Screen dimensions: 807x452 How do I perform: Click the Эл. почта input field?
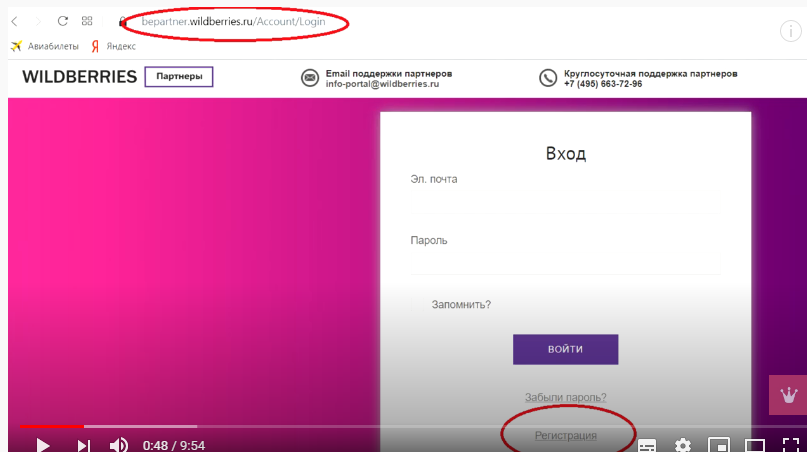pos(565,202)
